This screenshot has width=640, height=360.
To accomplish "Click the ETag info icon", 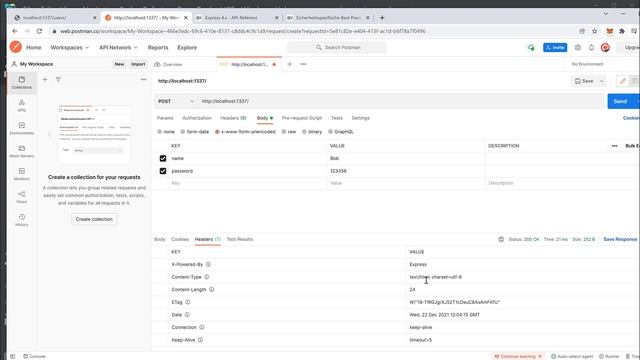I will click(188, 302).
